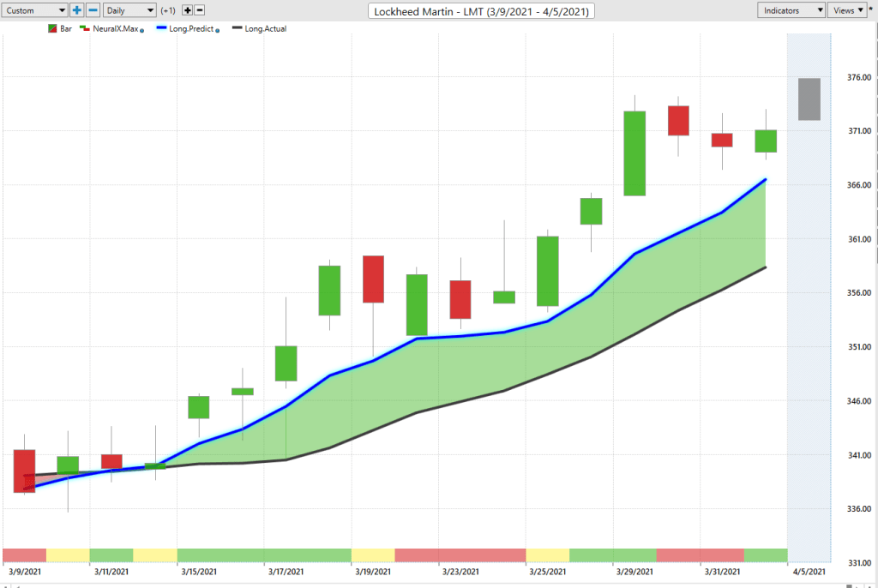
Task: Click the 356.00 price axis label
Action: (x=859, y=292)
